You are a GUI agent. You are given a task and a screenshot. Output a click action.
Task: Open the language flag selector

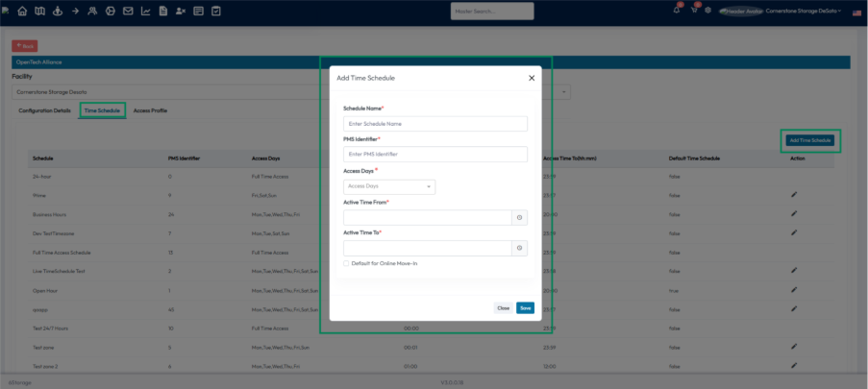pos(856,12)
